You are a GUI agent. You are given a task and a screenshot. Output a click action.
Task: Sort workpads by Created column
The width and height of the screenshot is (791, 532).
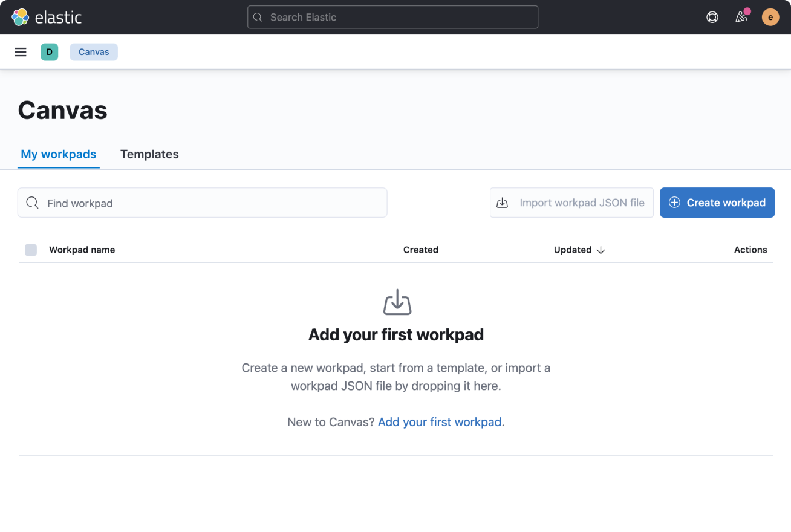tap(420, 250)
